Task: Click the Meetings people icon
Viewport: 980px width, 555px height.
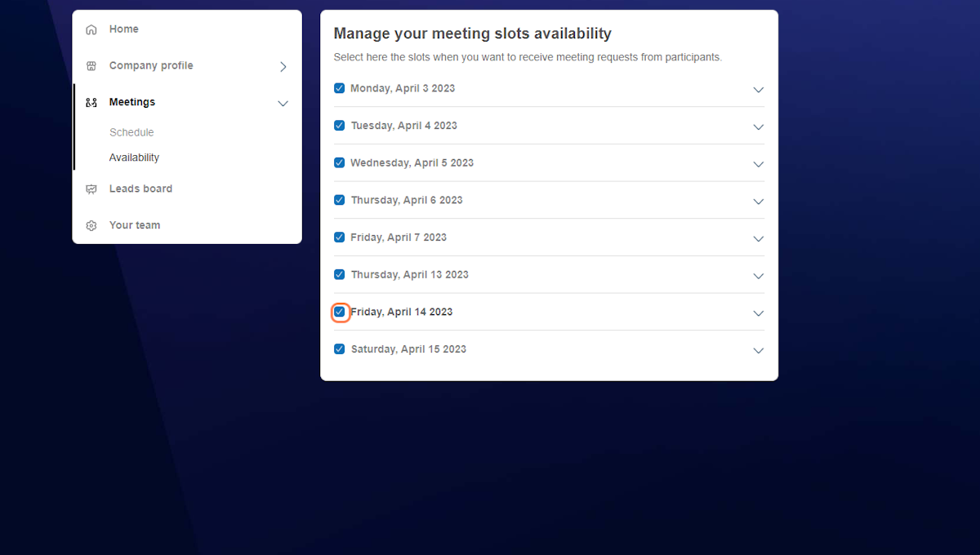Action: click(x=91, y=102)
